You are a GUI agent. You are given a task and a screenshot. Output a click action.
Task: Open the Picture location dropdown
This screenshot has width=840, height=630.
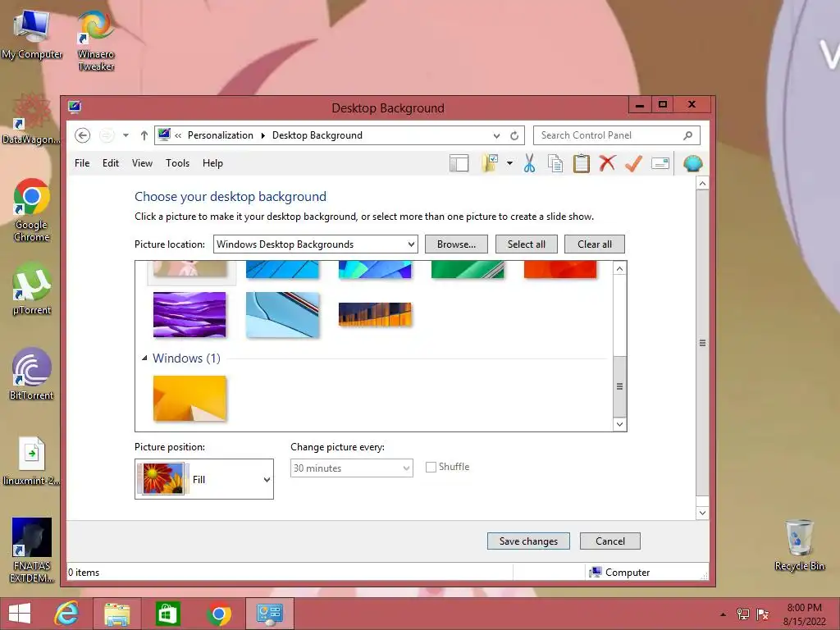[x=316, y=244]
